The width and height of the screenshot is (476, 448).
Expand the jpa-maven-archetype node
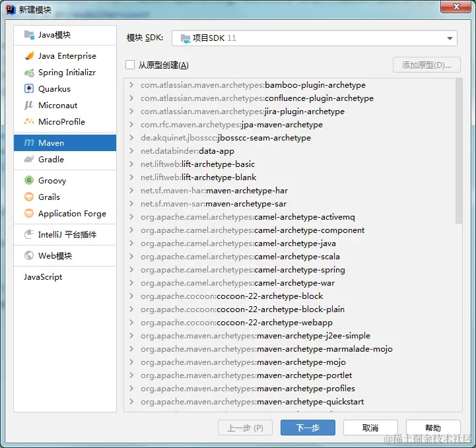pos(131,124)
